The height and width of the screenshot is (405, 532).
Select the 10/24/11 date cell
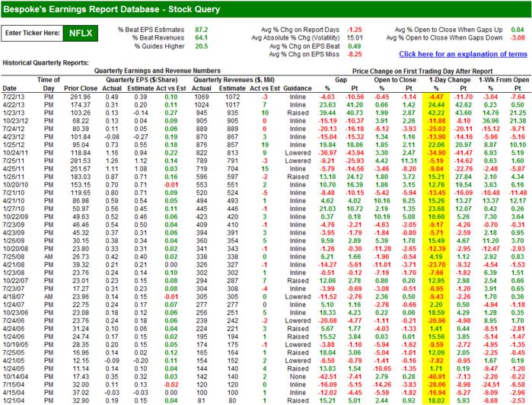click(x=15, y=153)
